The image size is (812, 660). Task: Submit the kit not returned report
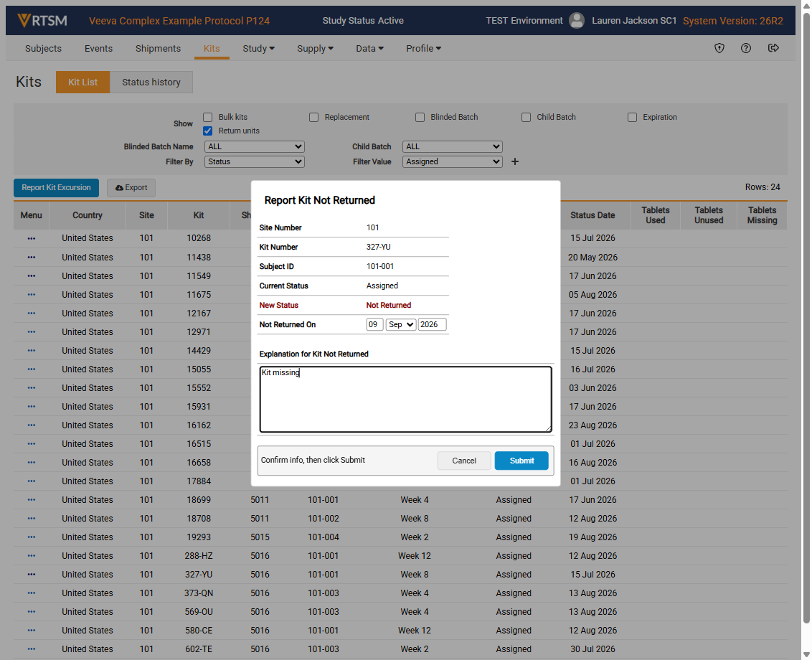(x=521, y=461)
